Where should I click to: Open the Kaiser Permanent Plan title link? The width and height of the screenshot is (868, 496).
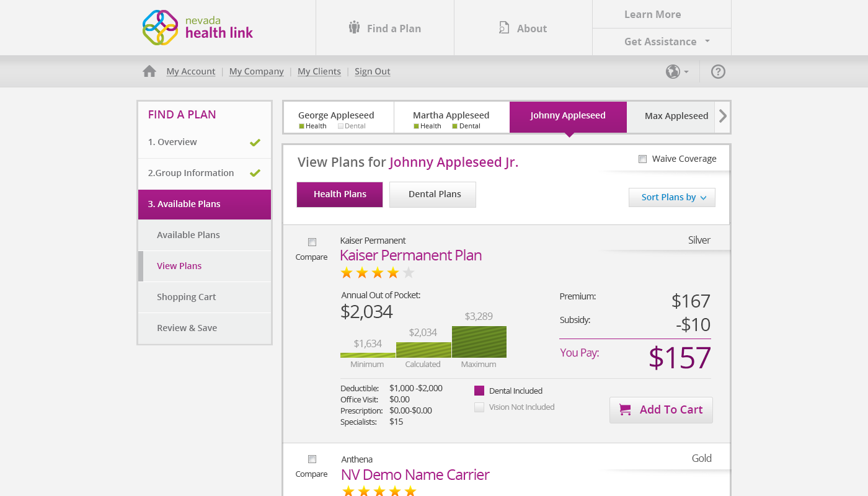(411, 255)
